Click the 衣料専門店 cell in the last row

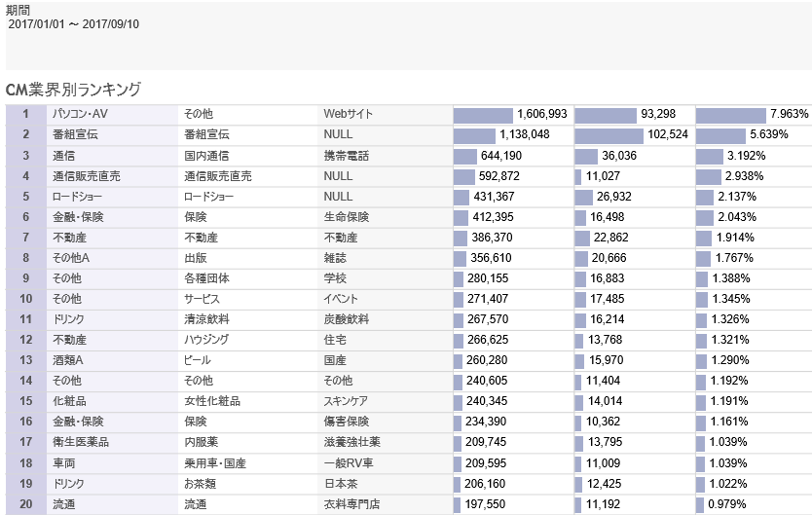click(x=352, y=504)
